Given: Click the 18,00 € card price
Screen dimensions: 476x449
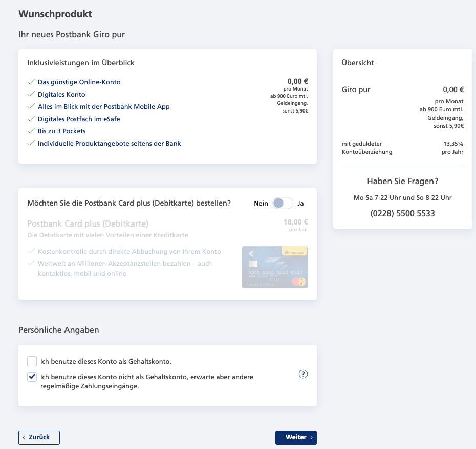Looking at the screenshot, I should pyautogui.click(x=296, y=222).
